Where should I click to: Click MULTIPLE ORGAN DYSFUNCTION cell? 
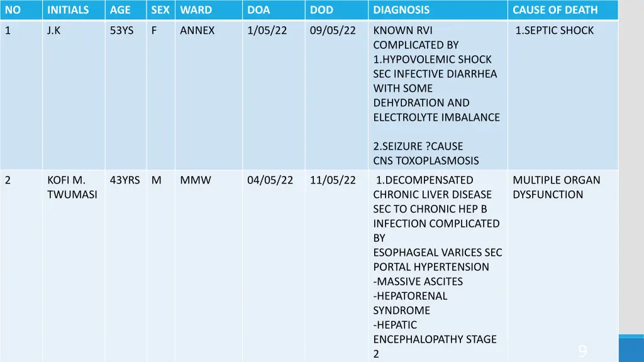point(563,266)
